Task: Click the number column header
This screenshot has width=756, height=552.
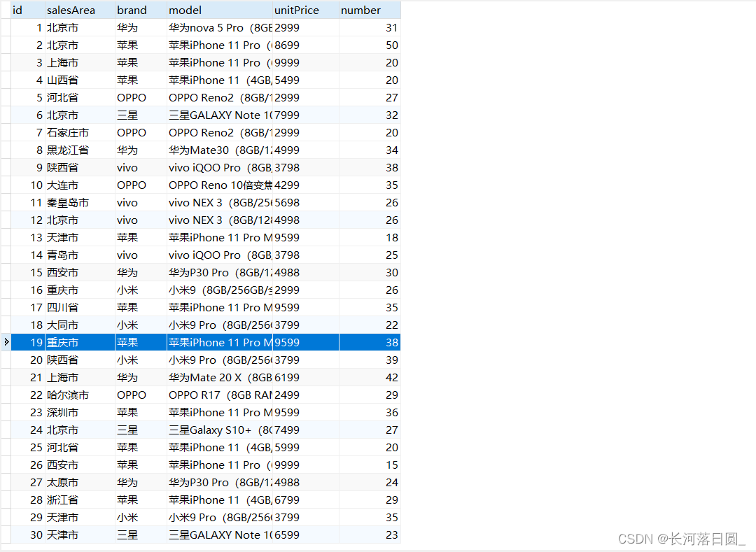Action: point(370,10)
